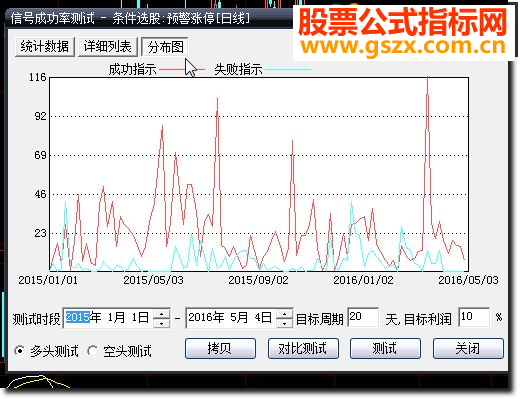The image size is (520, 399).
Task: Click the 目标周期 label
Action: (x=320, y=319)
